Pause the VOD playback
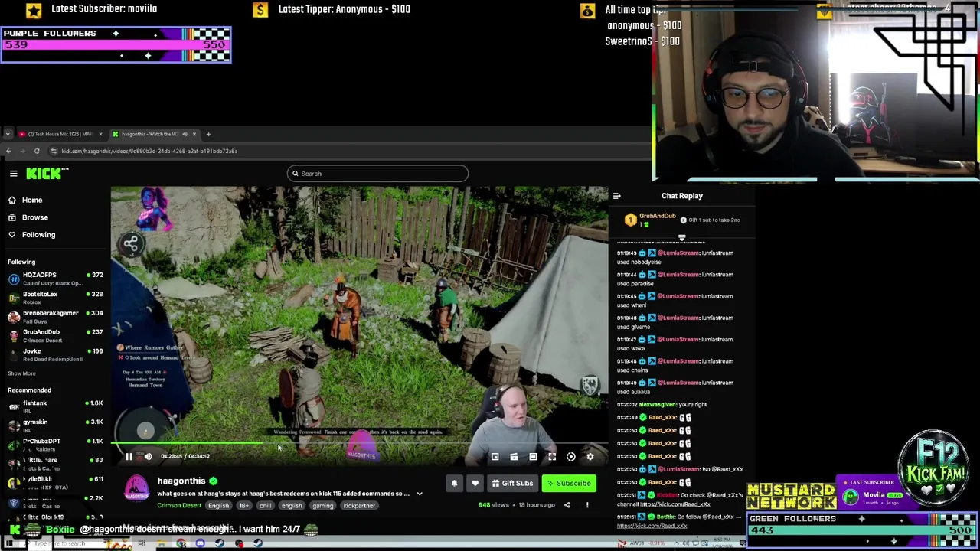The height and width of the screenshot is (551, 980). click(129, 457)
